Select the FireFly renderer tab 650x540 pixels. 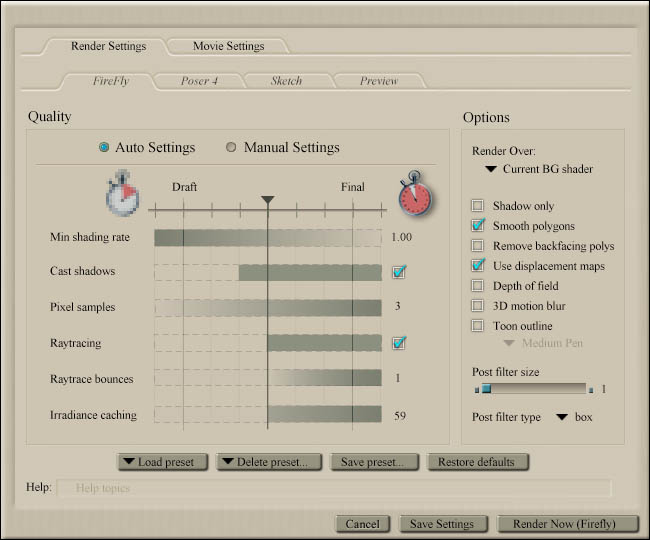coord(111,81)
